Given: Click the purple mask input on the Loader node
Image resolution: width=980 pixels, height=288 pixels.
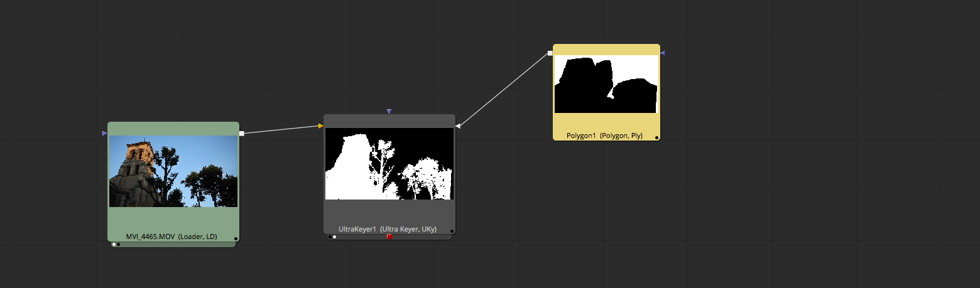Looking at the screenshot, I should pos(104,133).
